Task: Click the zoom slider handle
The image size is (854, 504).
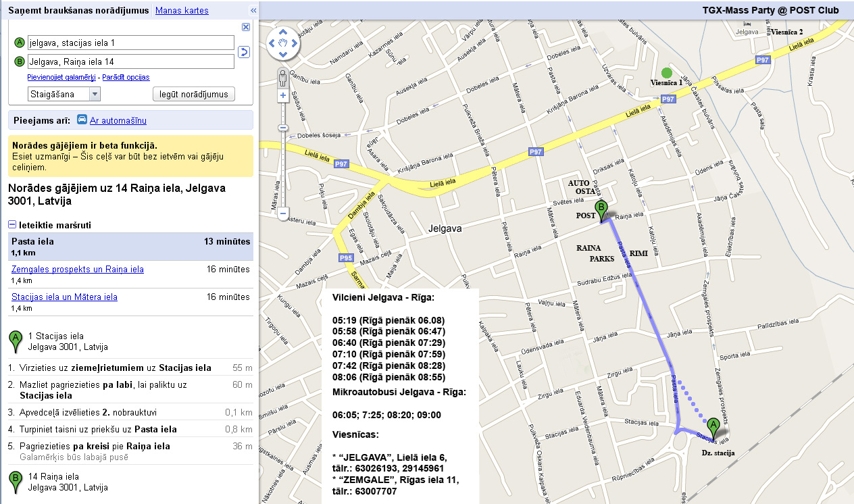Action: pos(283,128)
